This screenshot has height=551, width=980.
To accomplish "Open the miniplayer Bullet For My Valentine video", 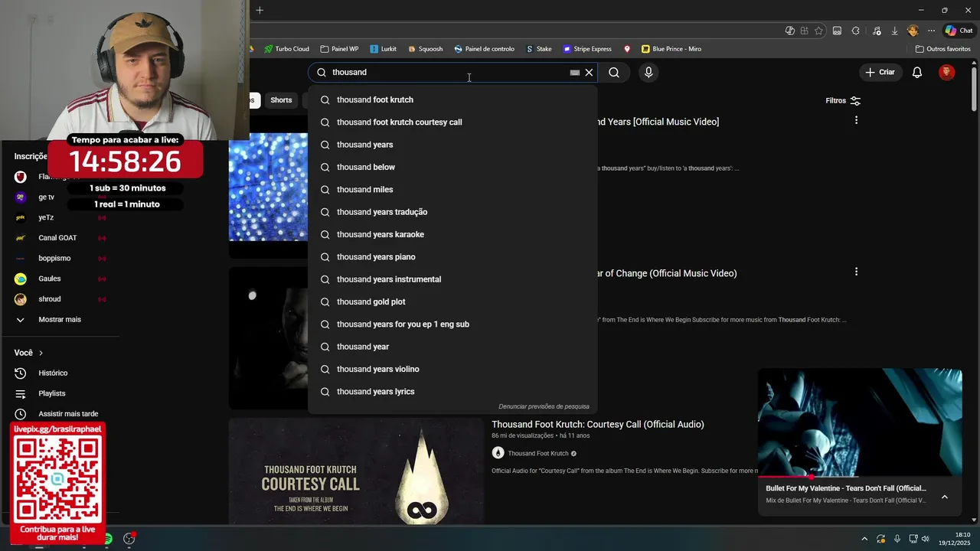I will click(x=860, y=422).
